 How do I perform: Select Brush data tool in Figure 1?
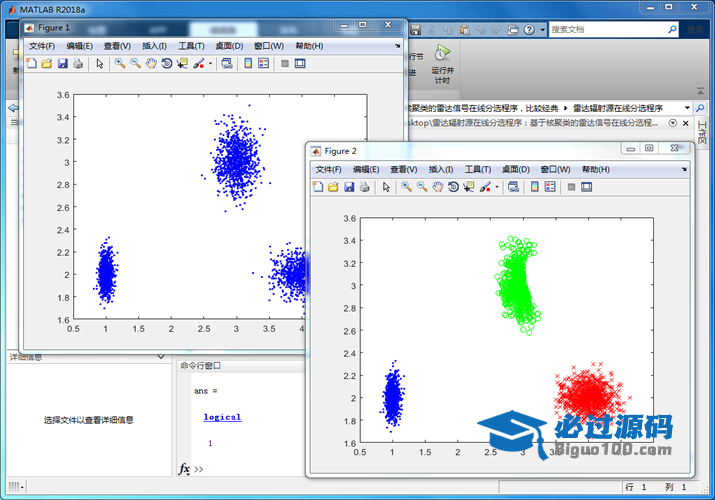coord(198,64)
